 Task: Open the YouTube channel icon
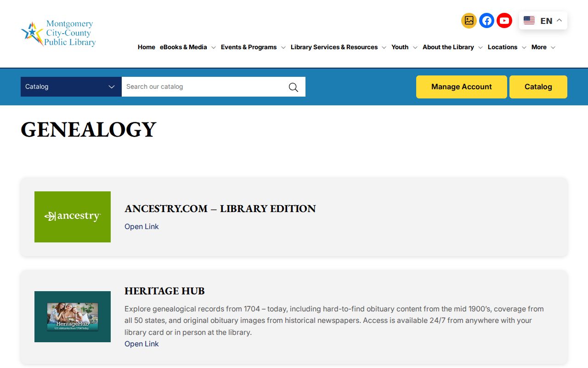[x=504, y=21]
